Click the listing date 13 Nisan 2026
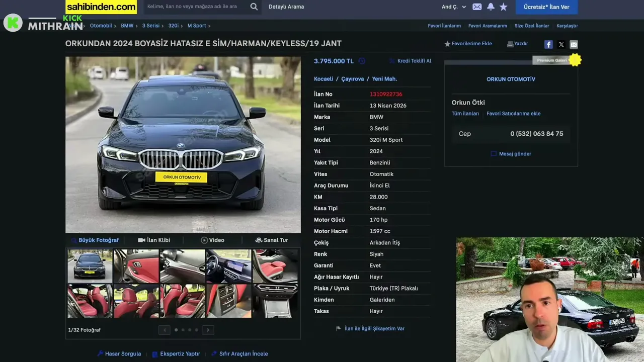The height and width of the screenshot is (362, 644). (388, 106)
